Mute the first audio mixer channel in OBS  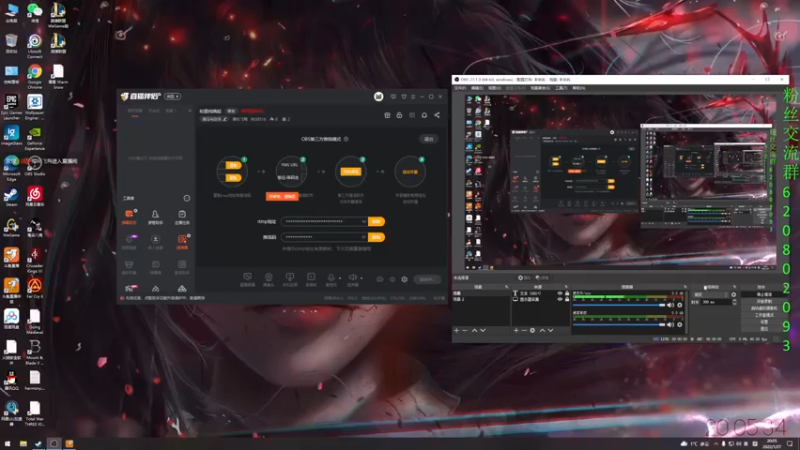(x=670, y=305)
